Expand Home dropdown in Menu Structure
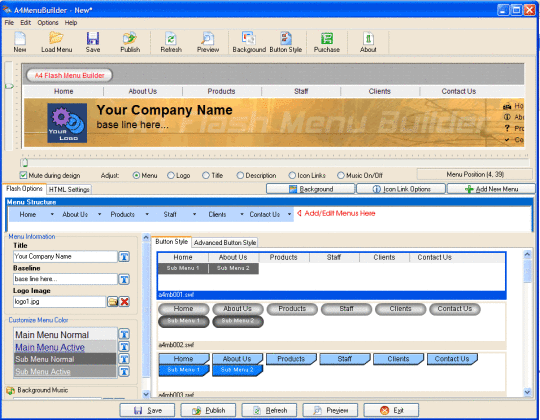Viewport: 540px width, 420px height. [52, 214]
